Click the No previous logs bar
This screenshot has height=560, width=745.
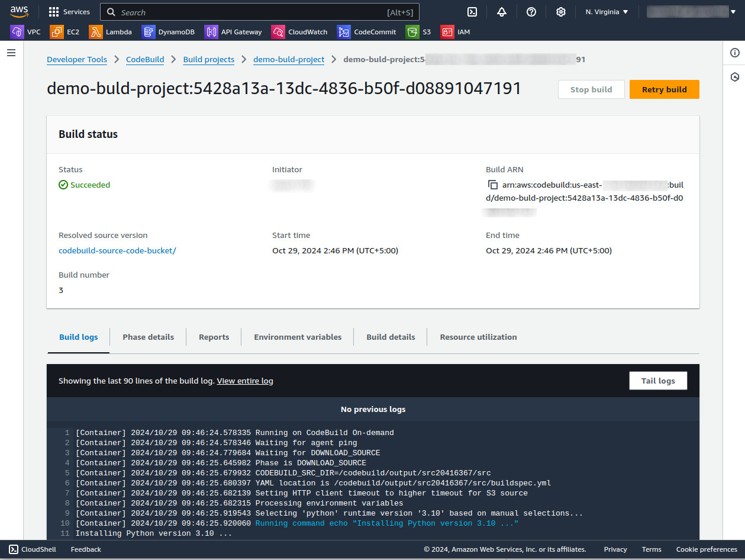pyautogui.click(x=373, y=409)
